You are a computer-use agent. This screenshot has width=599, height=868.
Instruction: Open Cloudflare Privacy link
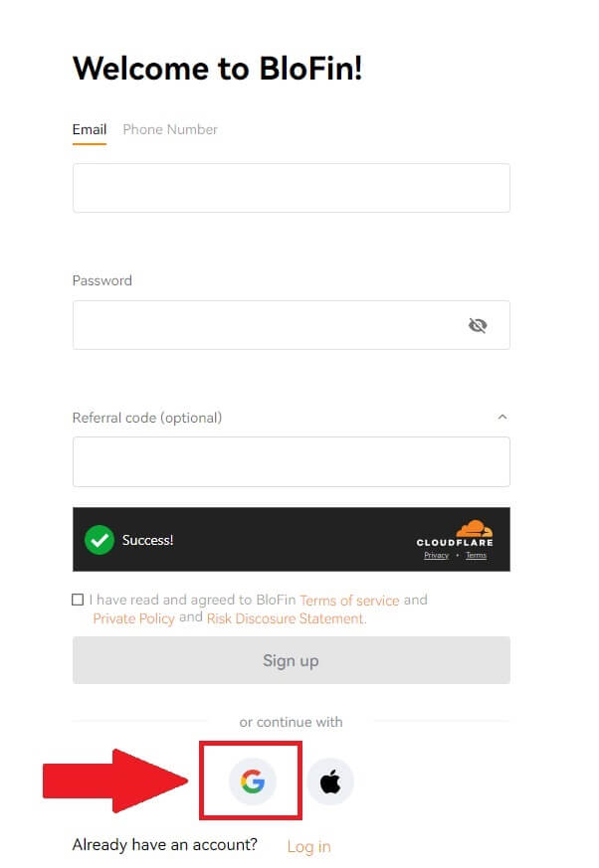click(x=437, y=555)
